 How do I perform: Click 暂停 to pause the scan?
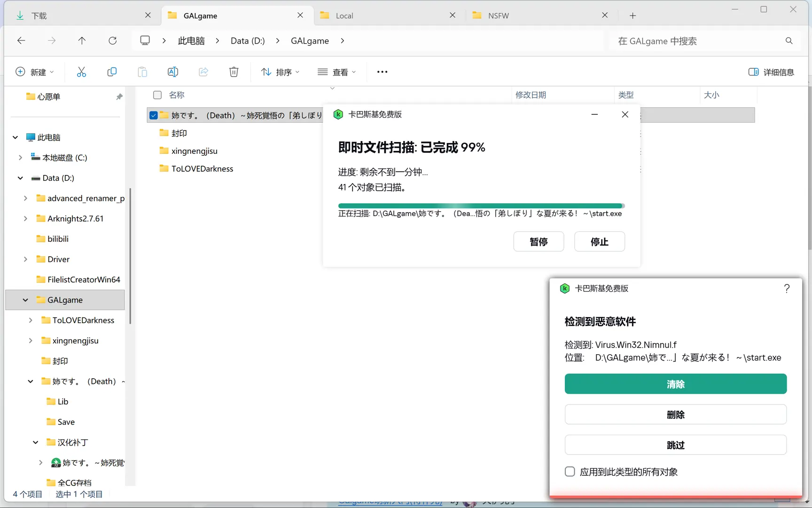pos(539,242)
